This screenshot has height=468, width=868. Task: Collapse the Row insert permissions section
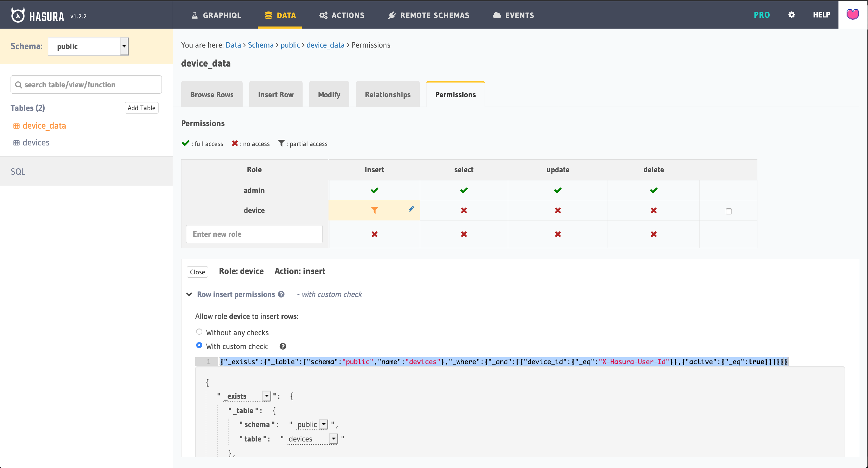[x=189, y=294]
